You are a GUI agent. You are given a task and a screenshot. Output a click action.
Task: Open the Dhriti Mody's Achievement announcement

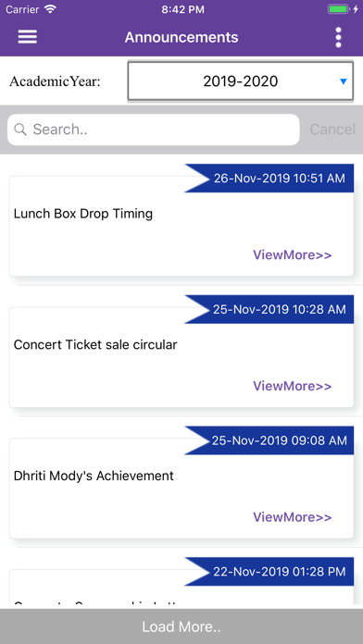(x=94, y=476)
